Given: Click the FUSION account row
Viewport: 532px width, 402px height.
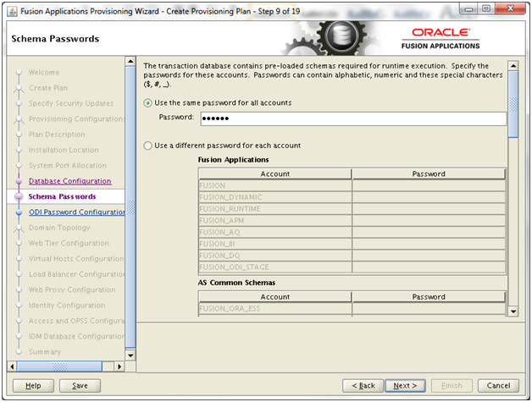Looking at the screenshot, I should (x=275, y=185).
